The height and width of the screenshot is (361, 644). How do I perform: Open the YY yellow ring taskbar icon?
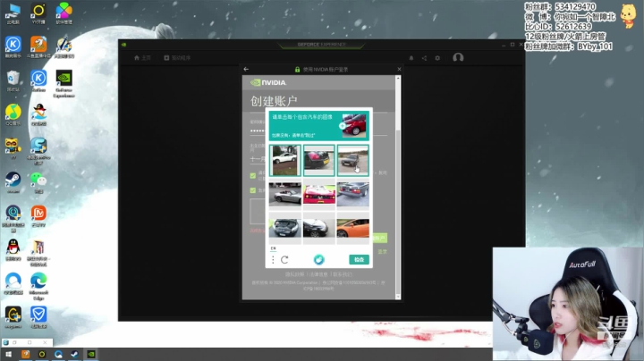tap(42, 354)
